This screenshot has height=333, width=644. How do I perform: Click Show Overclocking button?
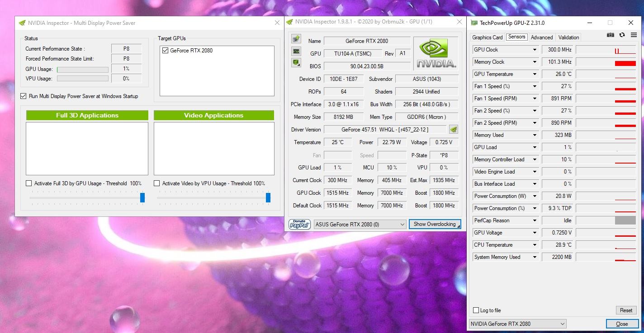click(x=435, y=224)
